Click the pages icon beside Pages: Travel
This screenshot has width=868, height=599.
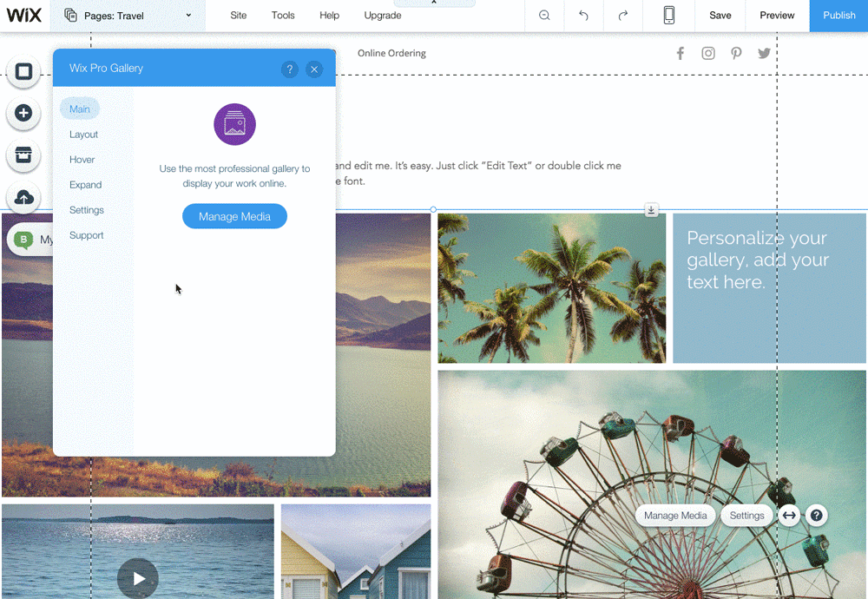point(70,15)
